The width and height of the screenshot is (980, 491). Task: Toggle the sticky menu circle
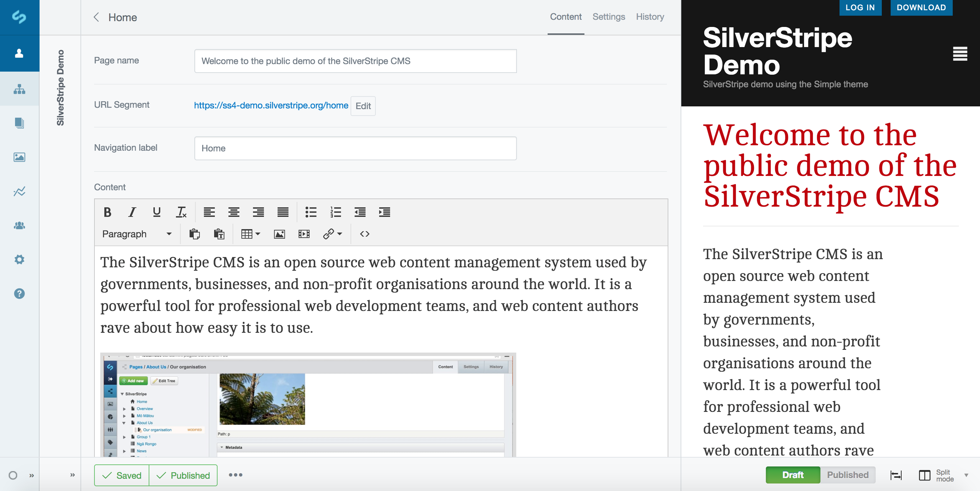click(x=13, y=475)
